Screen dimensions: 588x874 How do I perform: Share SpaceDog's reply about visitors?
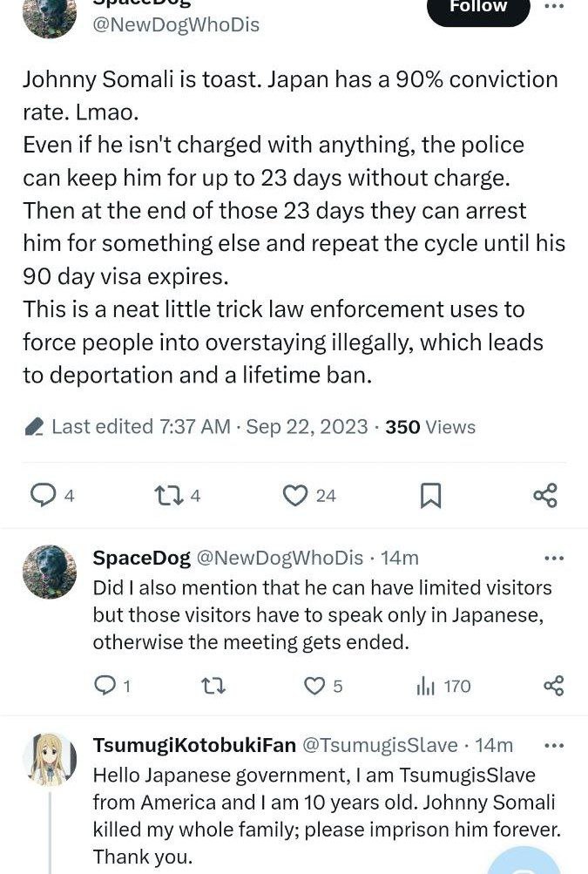(x=554, y=686)
